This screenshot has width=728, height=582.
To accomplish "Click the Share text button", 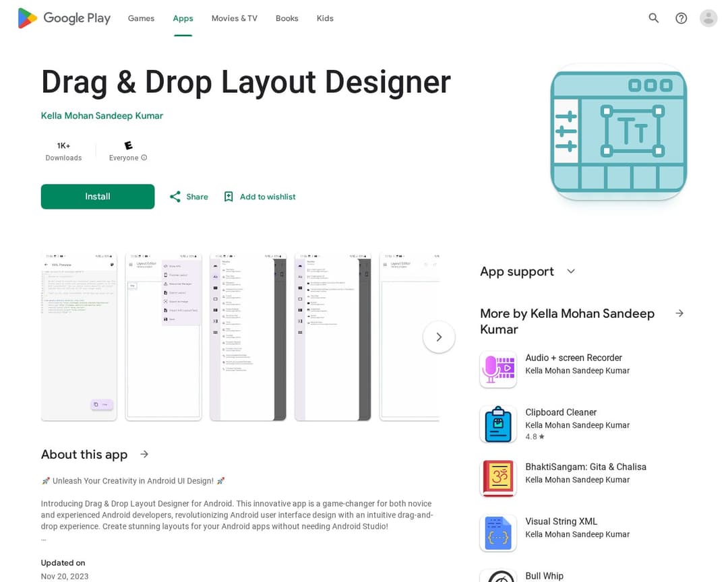I will (197, 197).
